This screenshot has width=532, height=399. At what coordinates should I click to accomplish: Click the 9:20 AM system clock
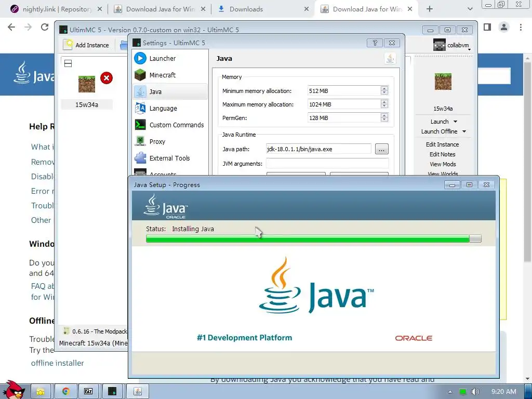point(503,392)
